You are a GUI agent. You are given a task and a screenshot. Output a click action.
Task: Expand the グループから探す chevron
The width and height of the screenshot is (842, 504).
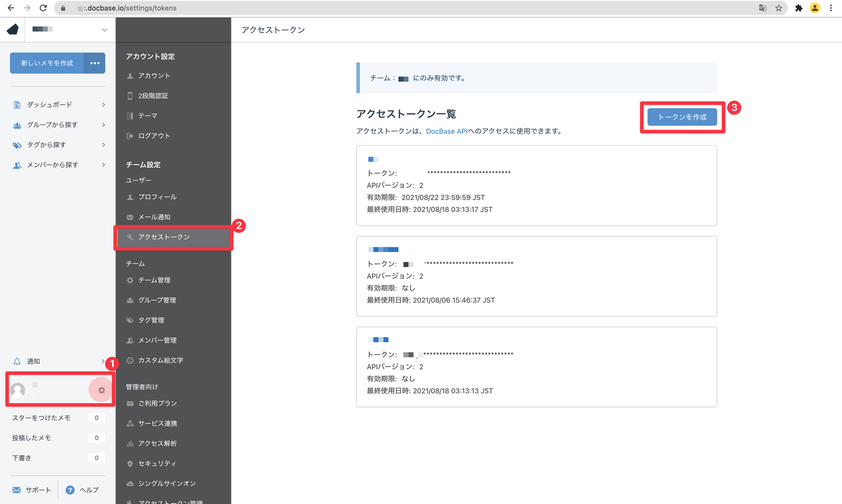coord(103,125)
